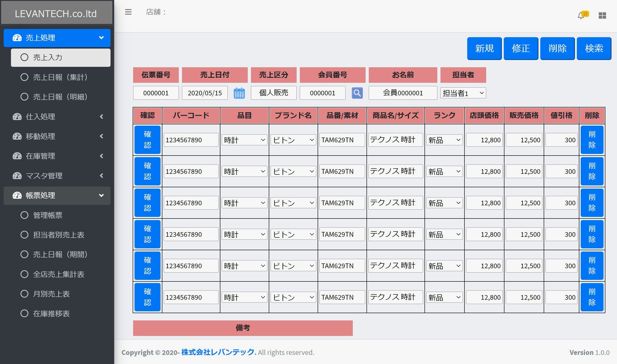Screen dimensions: 617x364
Task: Click the 在庫管理 gauge icon
Action: (17, 156)
